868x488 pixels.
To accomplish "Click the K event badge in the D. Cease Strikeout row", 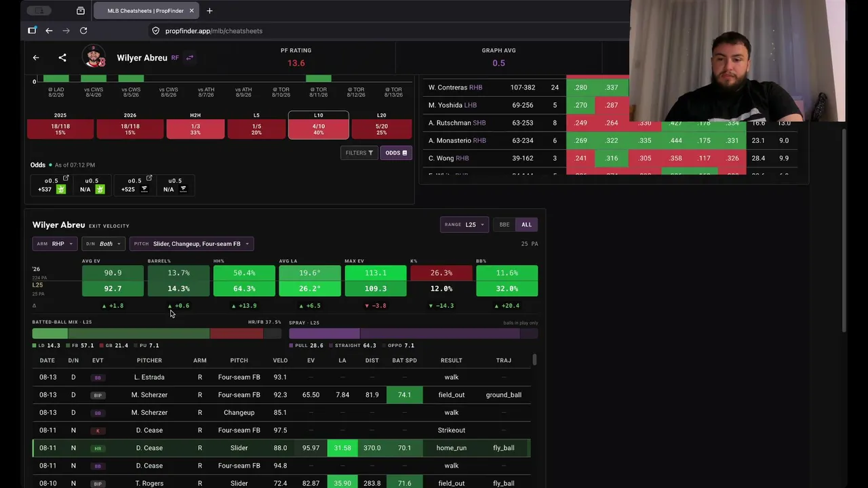I will pos(98,430).
